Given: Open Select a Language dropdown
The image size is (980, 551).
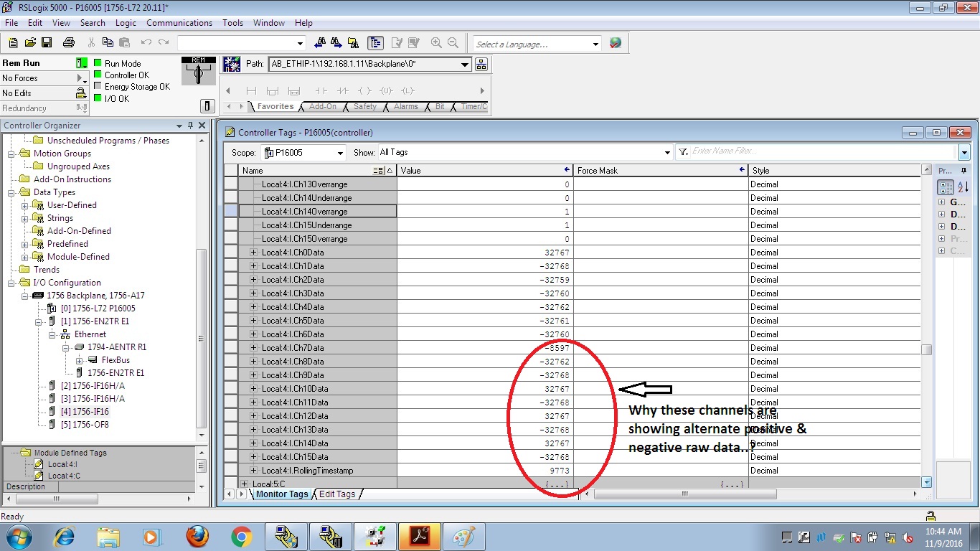Looking at the screenshot, I should coord(595,44).
